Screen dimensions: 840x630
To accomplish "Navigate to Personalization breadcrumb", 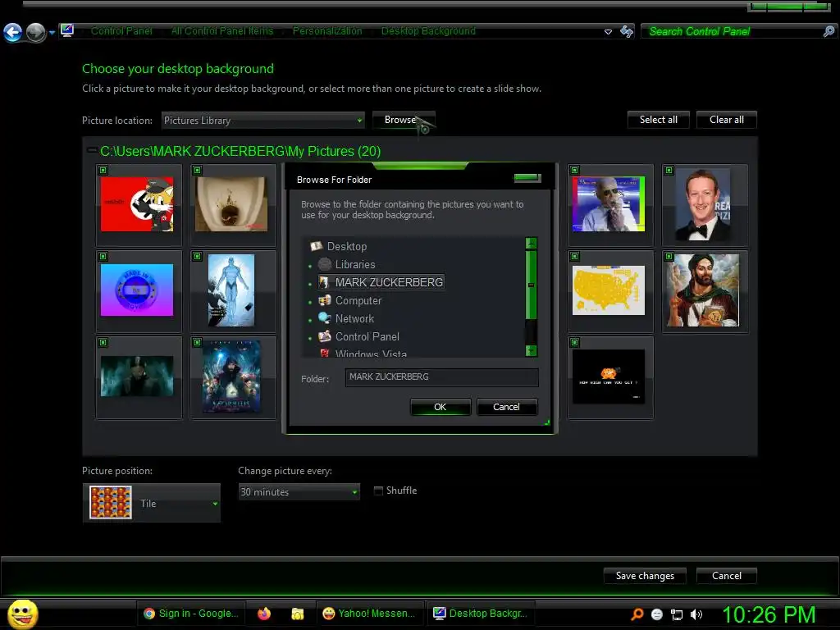I will coord(327,30).
